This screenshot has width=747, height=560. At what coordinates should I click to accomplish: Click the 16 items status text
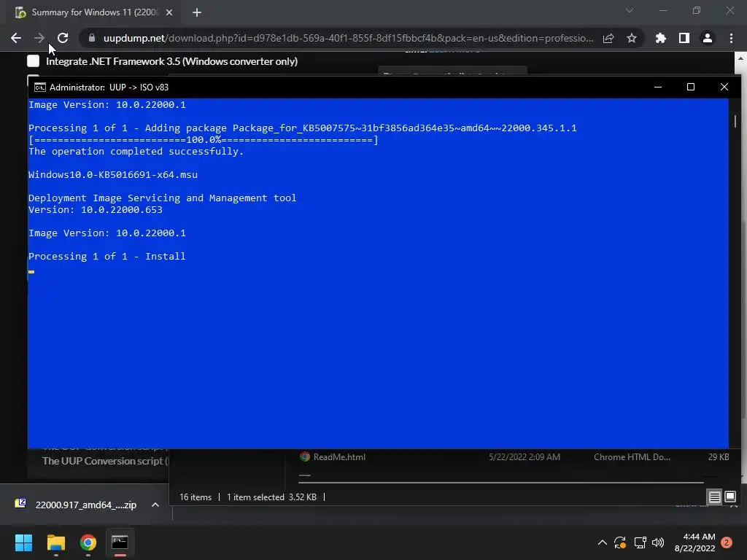(x=196, y=497)
